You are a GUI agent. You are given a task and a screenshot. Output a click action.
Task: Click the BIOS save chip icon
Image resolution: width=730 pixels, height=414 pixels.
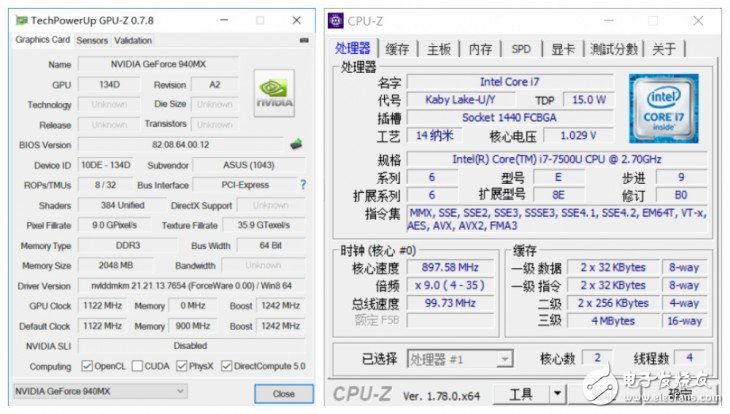pos(296,144)
